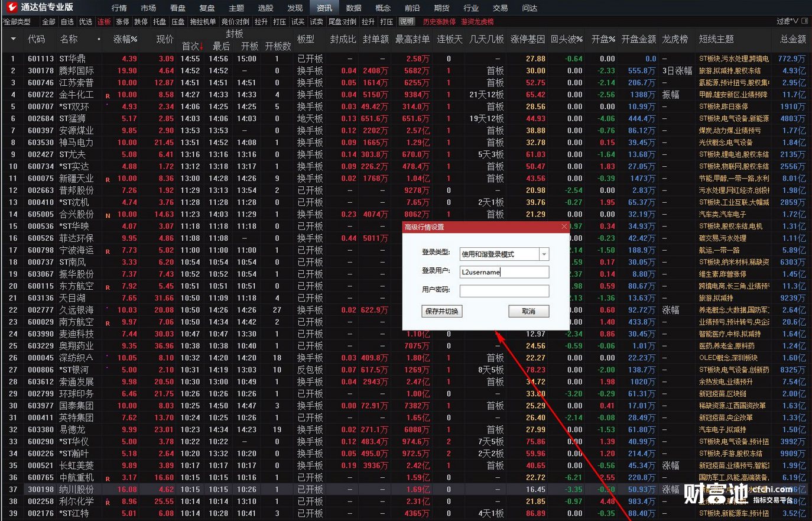812x521 pixels.
Task: Cancel with the 取消 button
Action: coord(529,311)
